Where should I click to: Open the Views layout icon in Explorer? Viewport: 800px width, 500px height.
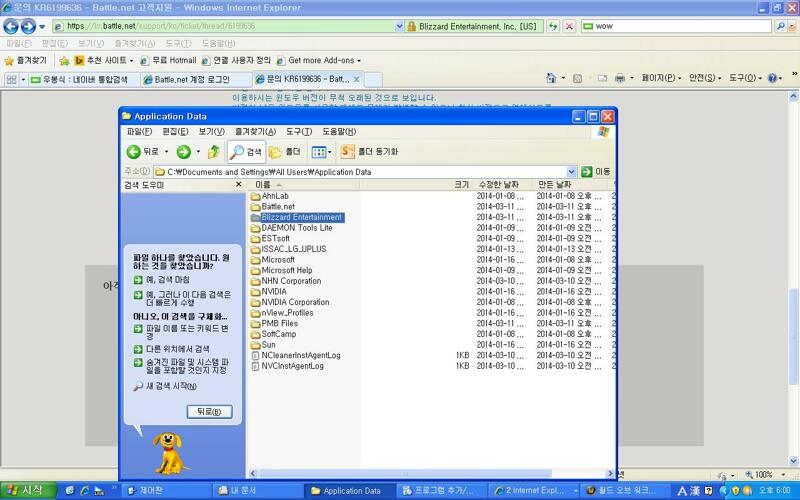click(319, 152)
